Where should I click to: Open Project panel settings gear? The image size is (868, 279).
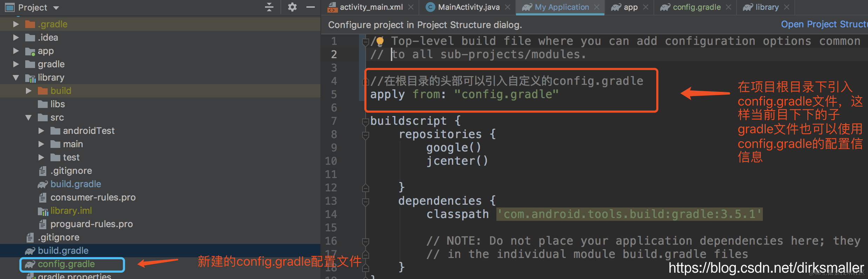point(292,7)
